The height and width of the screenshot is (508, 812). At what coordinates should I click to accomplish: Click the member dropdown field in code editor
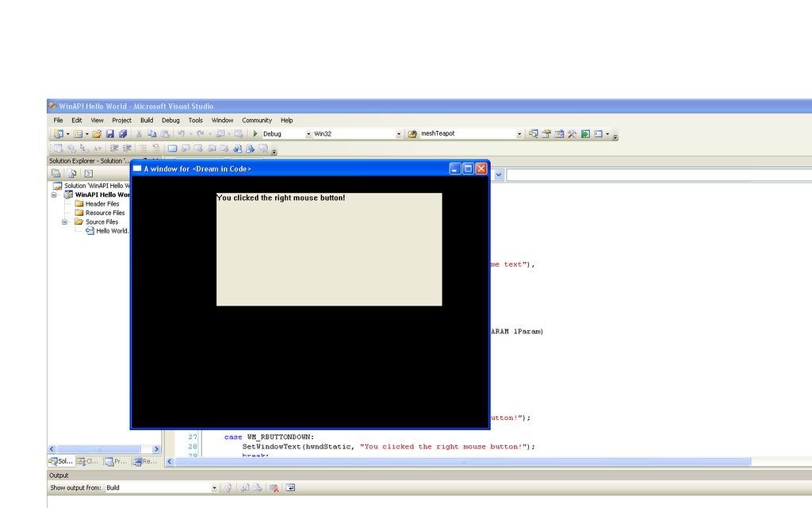659,175
